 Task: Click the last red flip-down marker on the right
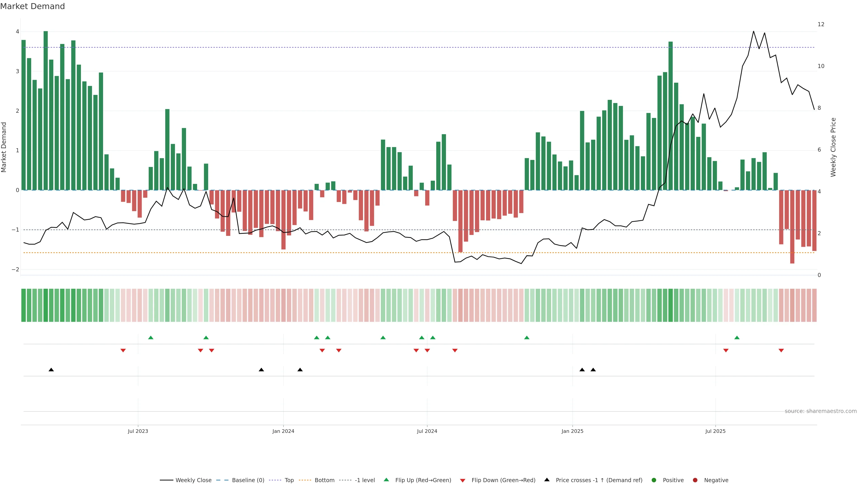781,351
